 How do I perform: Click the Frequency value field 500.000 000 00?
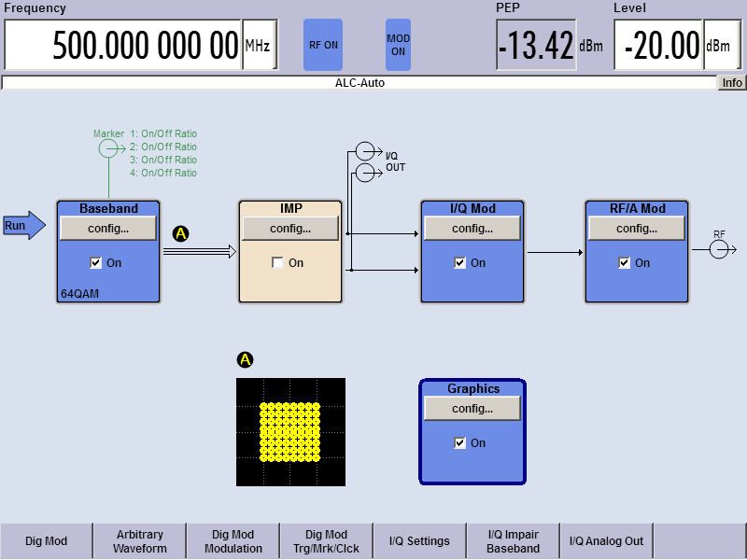(x=123, y=45)
